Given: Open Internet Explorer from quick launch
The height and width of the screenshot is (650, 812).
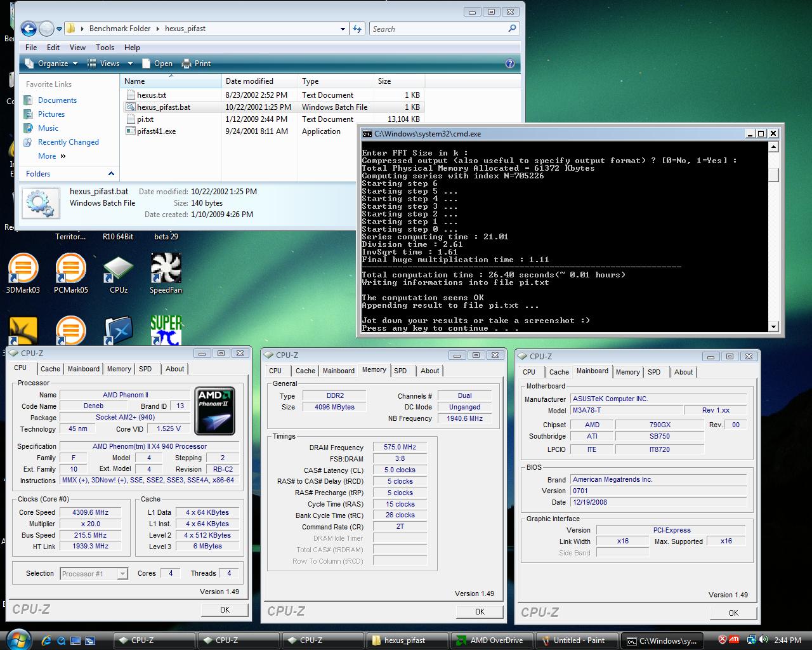Looking at the screenshot, I should coord(48,640).
